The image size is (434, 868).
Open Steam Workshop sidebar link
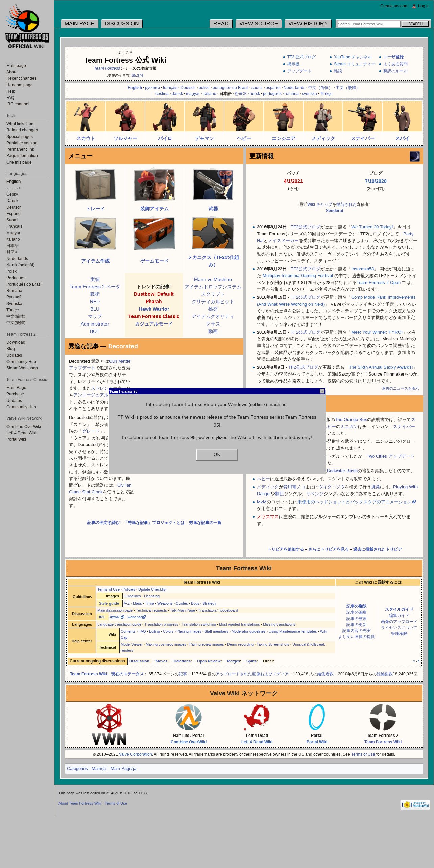(x=22, y=368)
